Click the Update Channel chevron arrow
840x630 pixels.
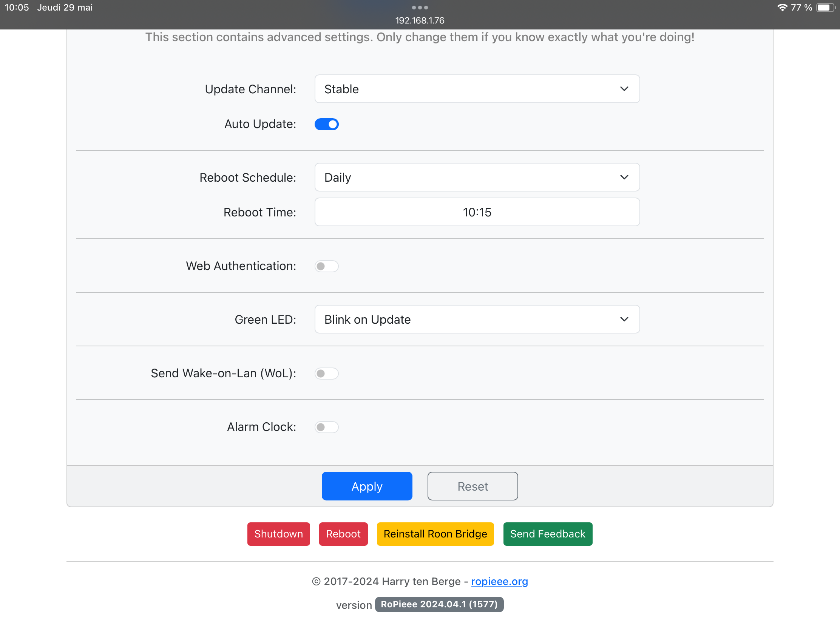coord(624,89)
